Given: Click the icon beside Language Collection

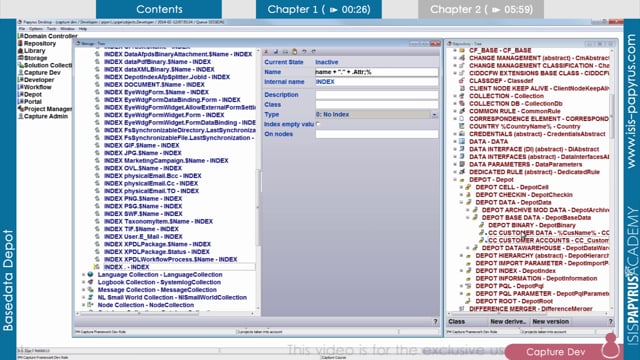Looking at the screenshot, I should pyautogui.click(x=90, y=275).
